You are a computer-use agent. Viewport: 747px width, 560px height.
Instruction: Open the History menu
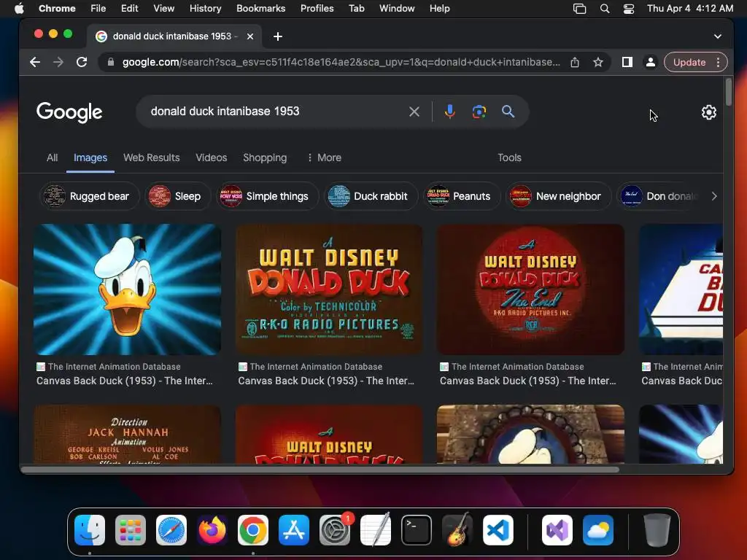tap(205, 8)
